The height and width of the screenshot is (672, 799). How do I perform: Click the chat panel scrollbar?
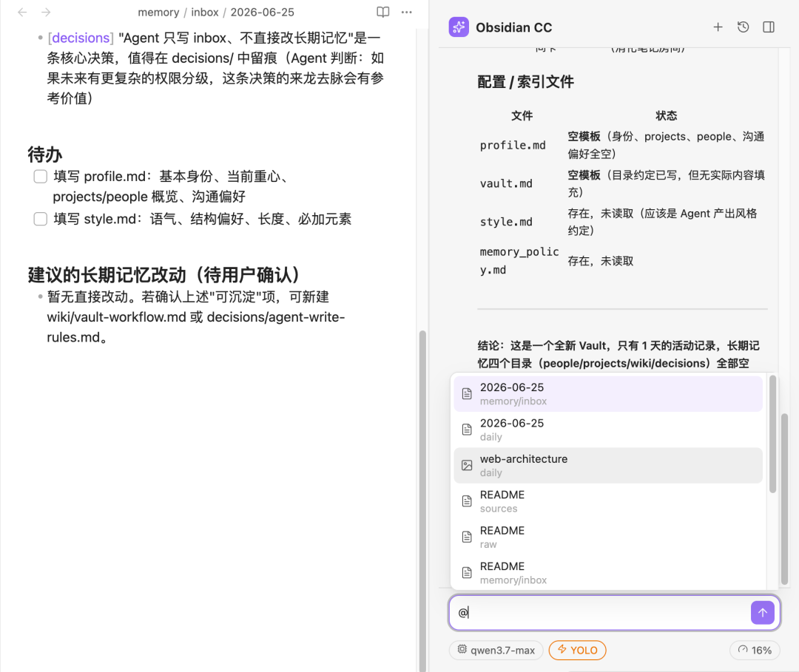coord(785,499)
